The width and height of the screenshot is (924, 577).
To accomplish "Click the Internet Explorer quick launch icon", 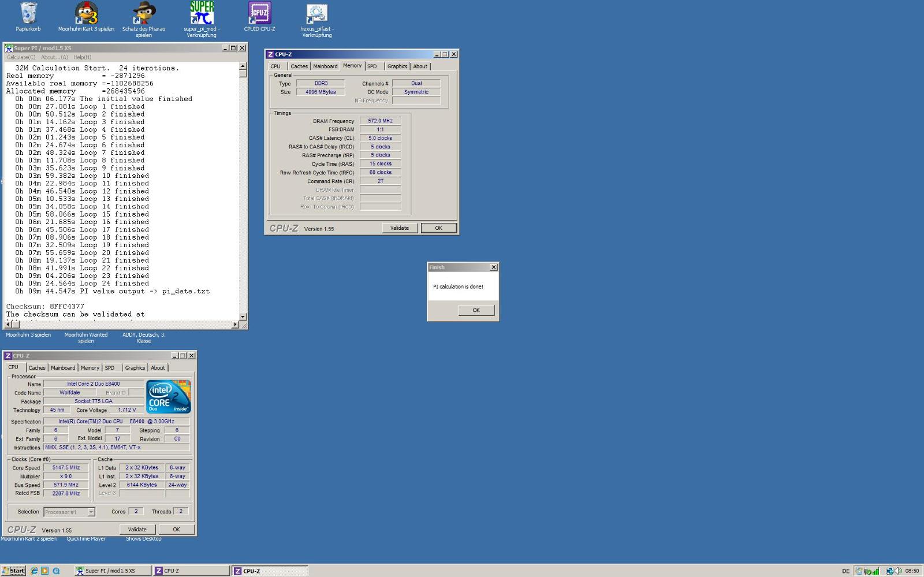I will click(x=34, y=571).
